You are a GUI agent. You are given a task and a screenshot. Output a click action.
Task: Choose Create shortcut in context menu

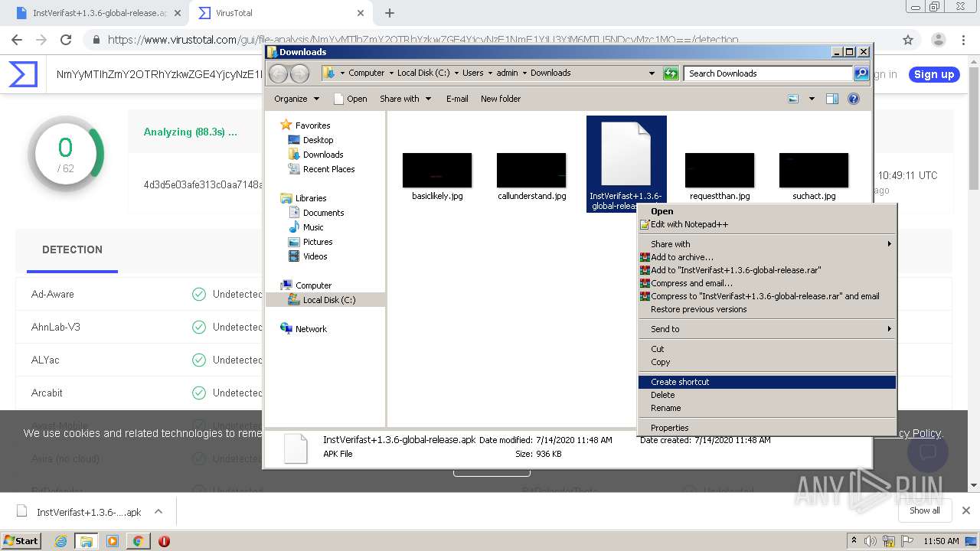click(x=766, y=382)
